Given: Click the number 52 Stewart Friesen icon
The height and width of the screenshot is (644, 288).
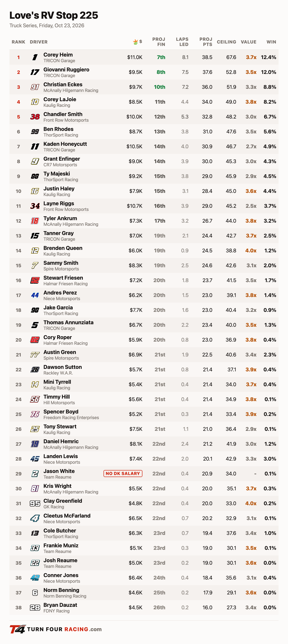Looking at the screenshot, I should (35, 280).
